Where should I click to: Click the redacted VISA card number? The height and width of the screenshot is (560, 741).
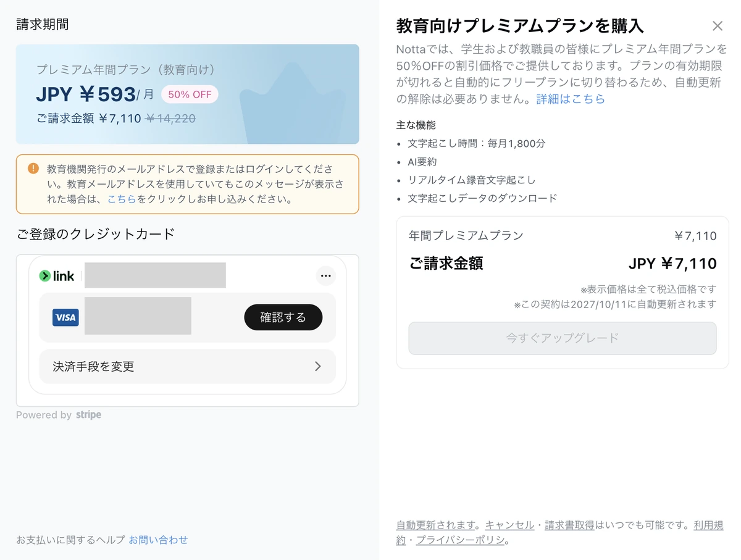[x=138, y=316]
